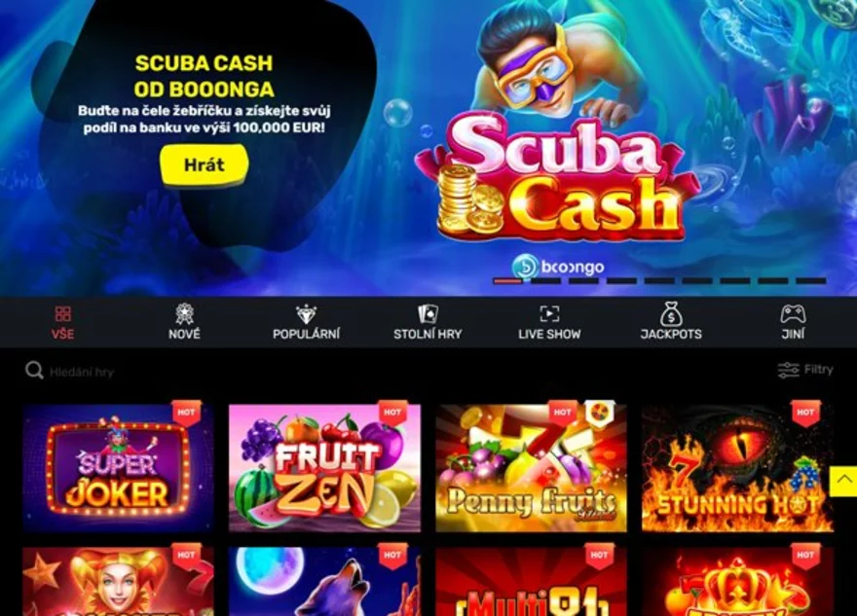Select the second banner slide indicator

(545, 281)
